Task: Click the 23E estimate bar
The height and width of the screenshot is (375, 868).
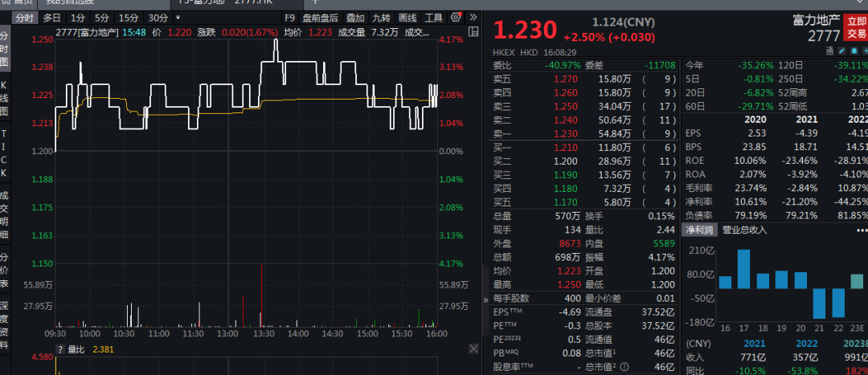Action: [857, 281]
